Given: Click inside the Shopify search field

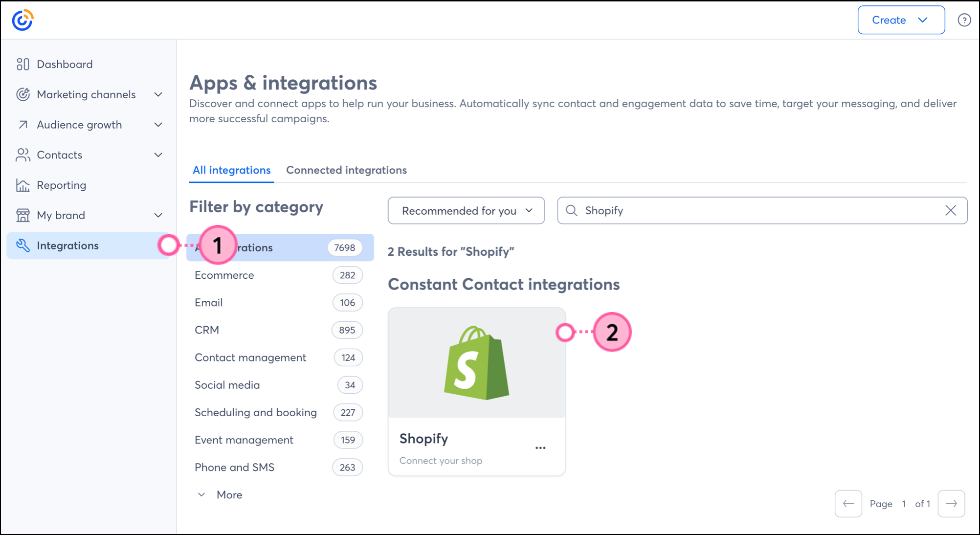Looking at the screenshot, I should coord(762,211).
